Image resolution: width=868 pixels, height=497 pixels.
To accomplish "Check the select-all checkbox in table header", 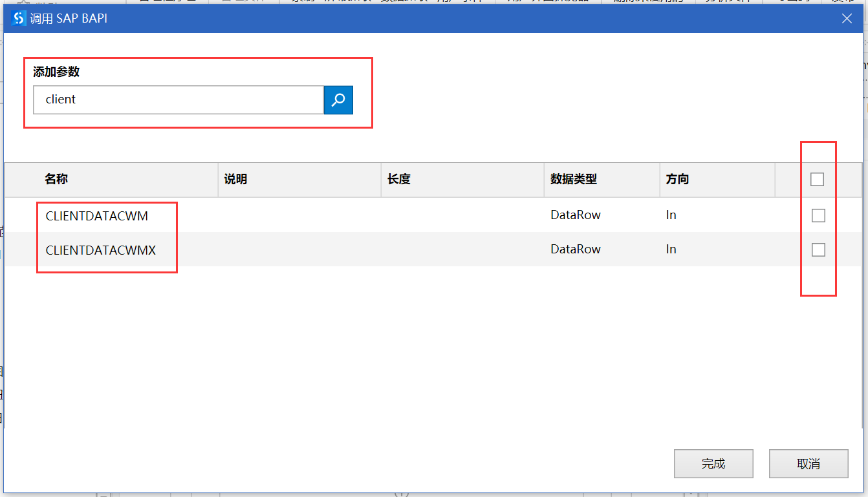I will (818, 179).
